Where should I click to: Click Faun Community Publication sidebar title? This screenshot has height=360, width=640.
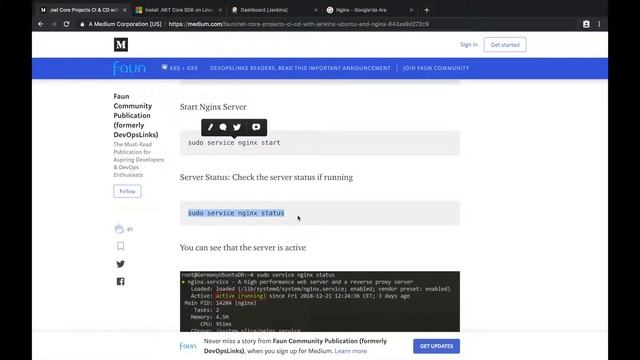[136, 116]
